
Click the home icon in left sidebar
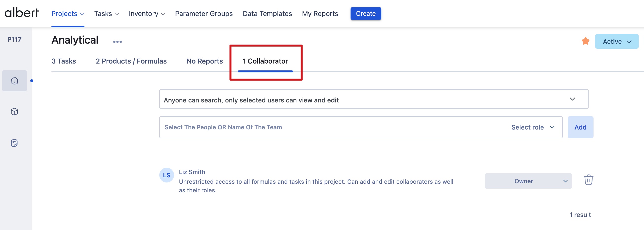[15, 81]
